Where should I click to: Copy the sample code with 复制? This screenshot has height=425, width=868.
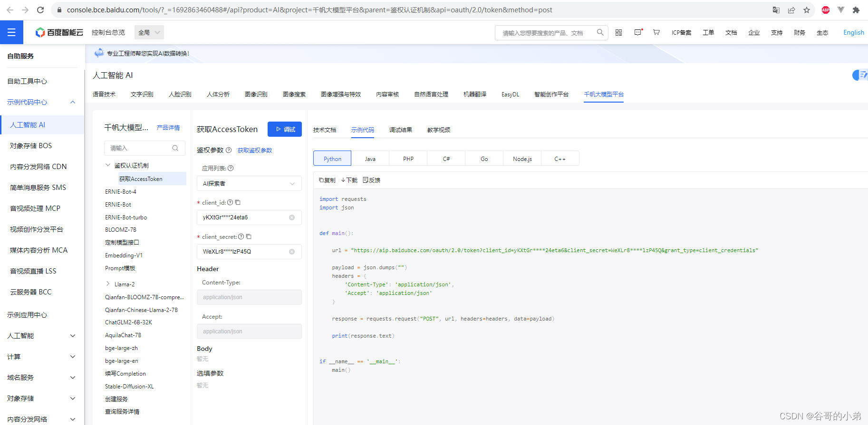tap(327, 180)
